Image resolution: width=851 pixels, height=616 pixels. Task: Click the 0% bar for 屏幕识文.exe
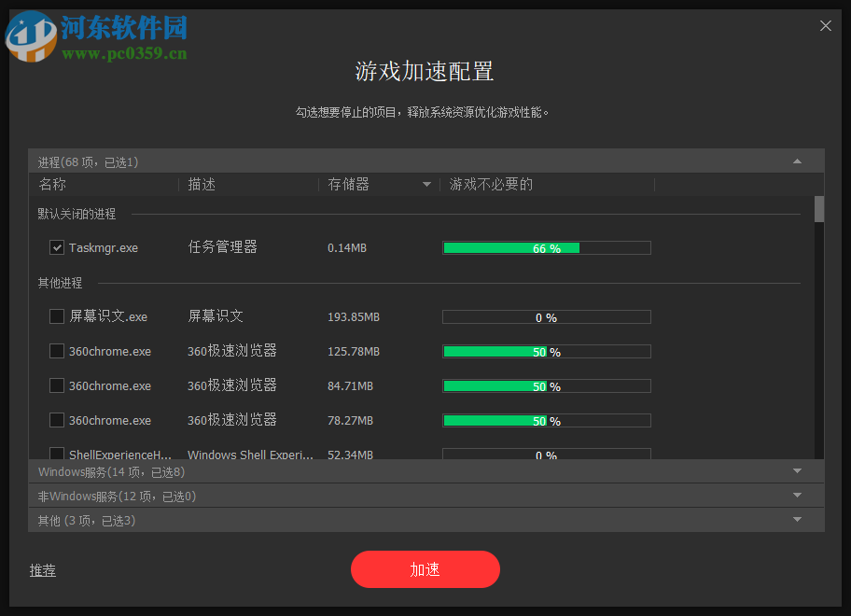pos(546,316)
